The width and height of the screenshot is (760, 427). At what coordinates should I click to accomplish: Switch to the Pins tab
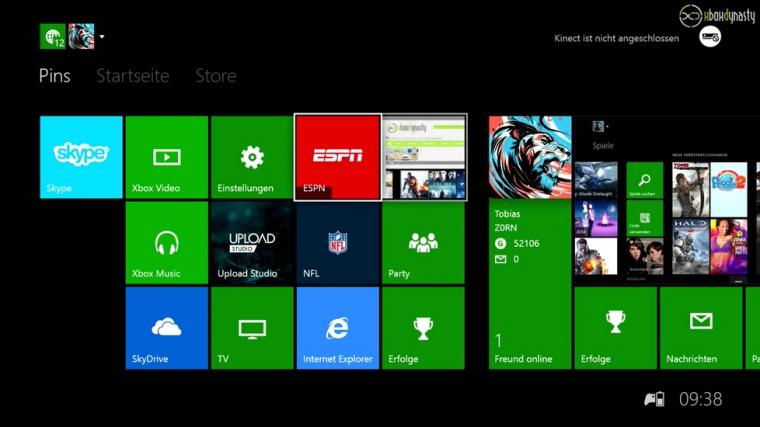click(x=55, y=76)
